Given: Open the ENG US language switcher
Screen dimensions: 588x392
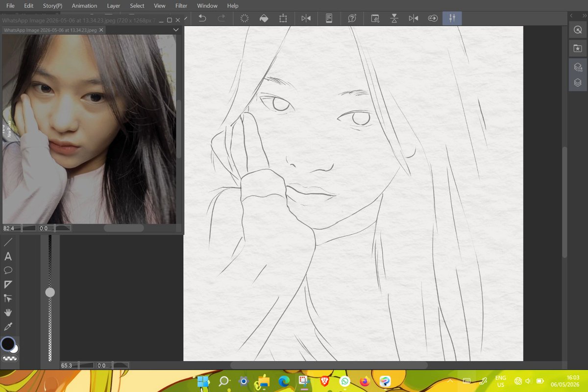Looking at the screenshot, I should [500, 381].
